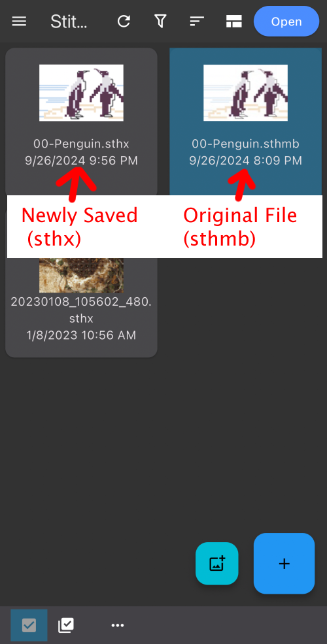Import a pattern from image

[x=216, y=564]
